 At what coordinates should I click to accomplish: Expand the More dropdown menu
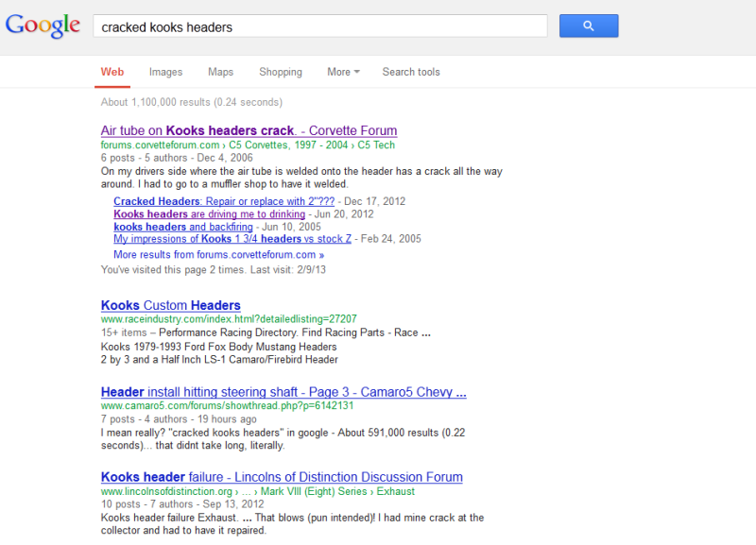342,72
